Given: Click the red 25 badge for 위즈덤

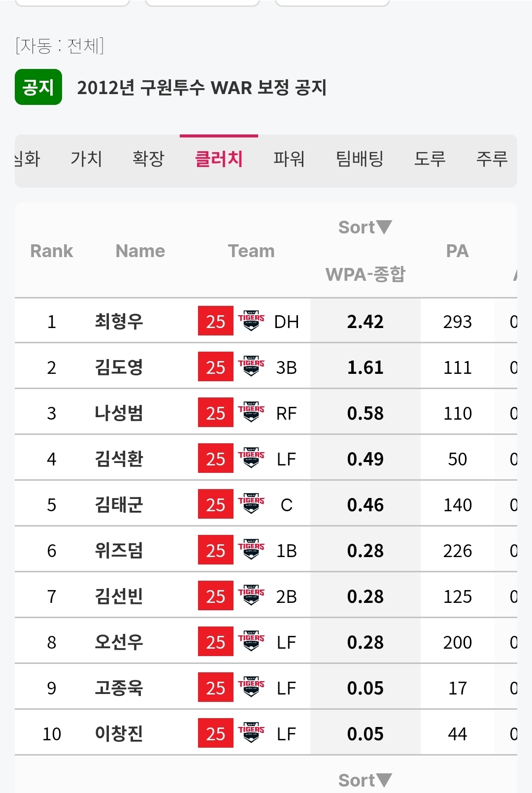Looking at the screenshot, I should 216,550.
